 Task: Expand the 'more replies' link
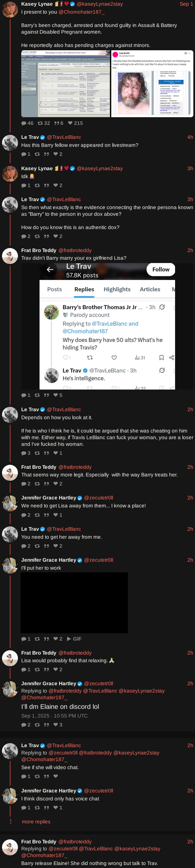click(36, 821)
